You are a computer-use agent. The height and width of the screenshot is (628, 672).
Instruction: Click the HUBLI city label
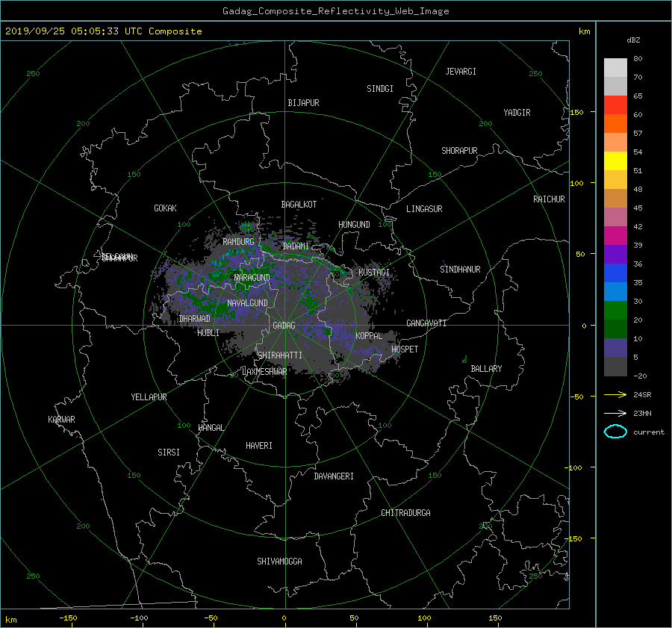[208, 333]
